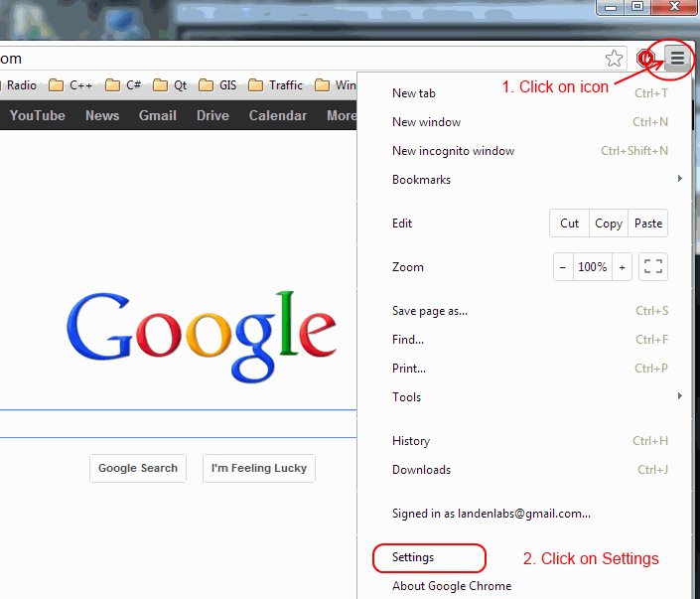Open the Radio bookmarks folder

tap(18, 84)
